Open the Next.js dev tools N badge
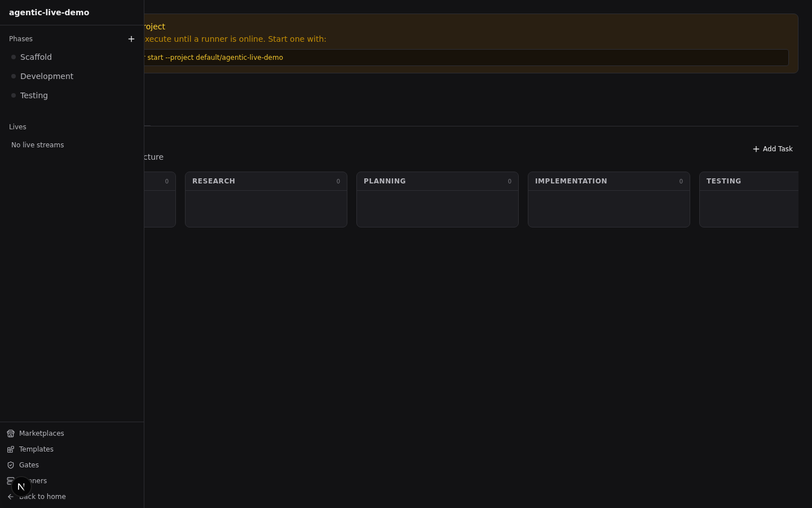The width and height of the screenshot is (812, 508). click(21, 487)
